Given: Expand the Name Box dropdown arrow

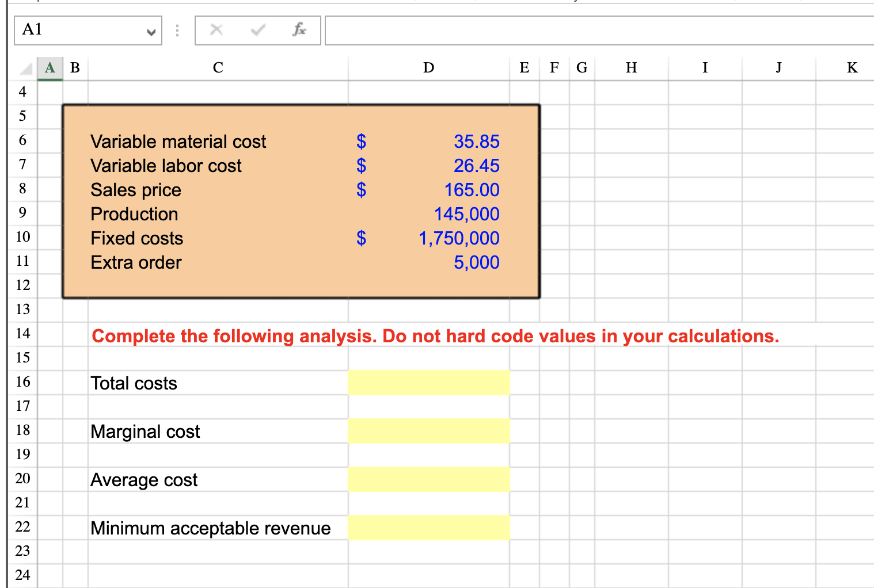Looking at the screenshot, I should point(151,32).
